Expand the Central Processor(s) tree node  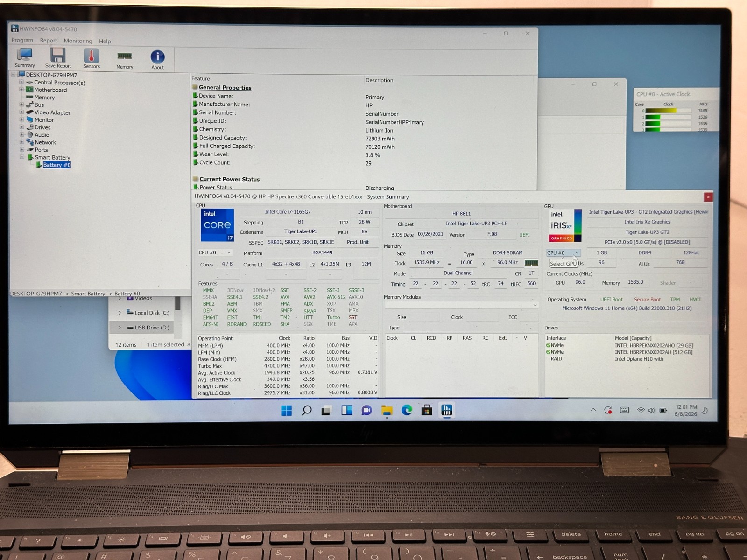tap(21, 82)
